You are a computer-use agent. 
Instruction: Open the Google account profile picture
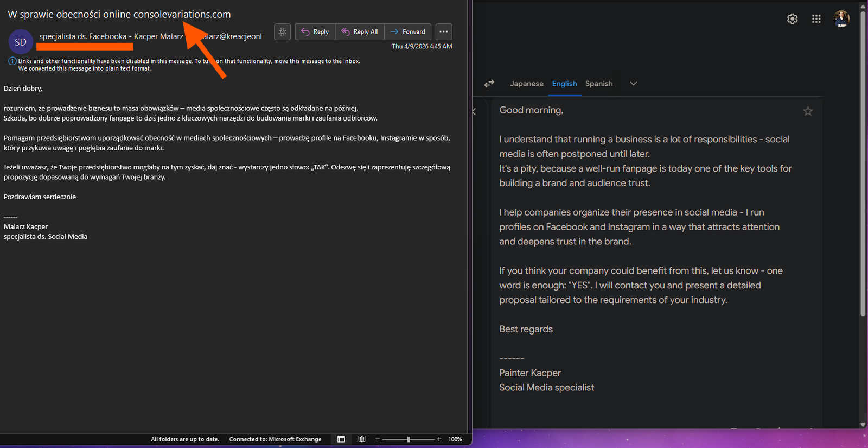(x=841, y=19)
